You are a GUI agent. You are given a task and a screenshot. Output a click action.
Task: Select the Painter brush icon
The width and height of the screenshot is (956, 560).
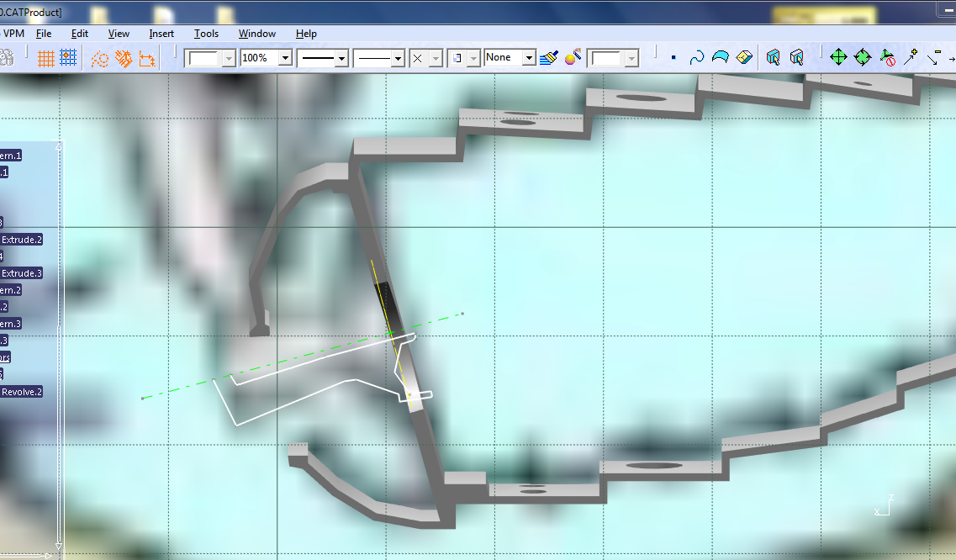point(549,58)
